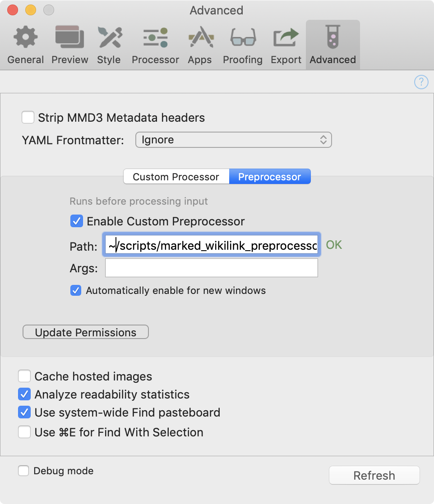Select the Preprocessor tab
This screenshot has height=504, width=434.
(270, 176)
